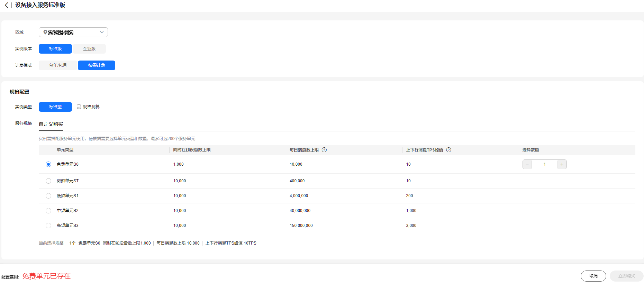644x284 pixels.
Task: Click the quantity number input field
Action: (x=544, y=164)
